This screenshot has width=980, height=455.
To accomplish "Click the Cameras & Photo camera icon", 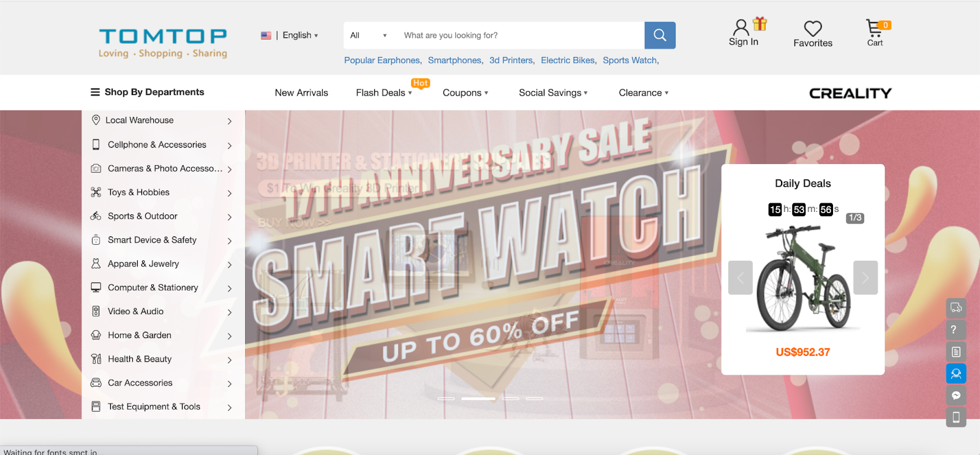I will (x=96, y=168).
